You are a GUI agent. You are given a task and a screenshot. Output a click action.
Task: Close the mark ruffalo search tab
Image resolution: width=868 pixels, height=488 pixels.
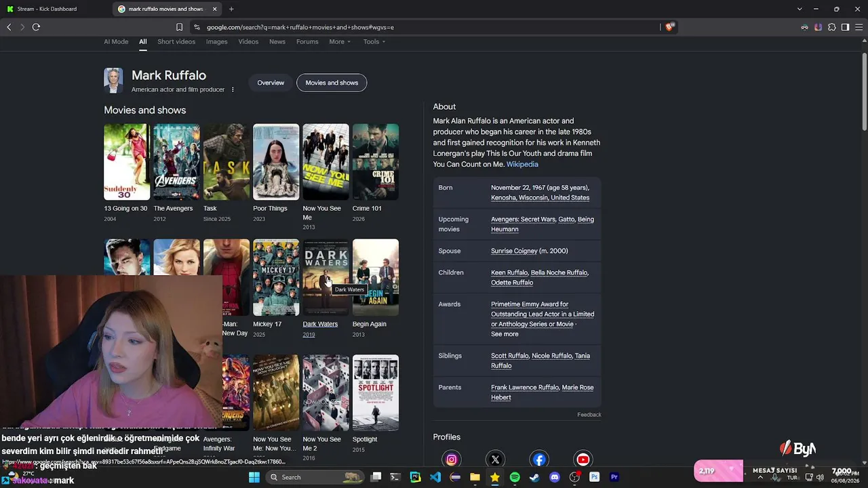(x=215, y=9)
